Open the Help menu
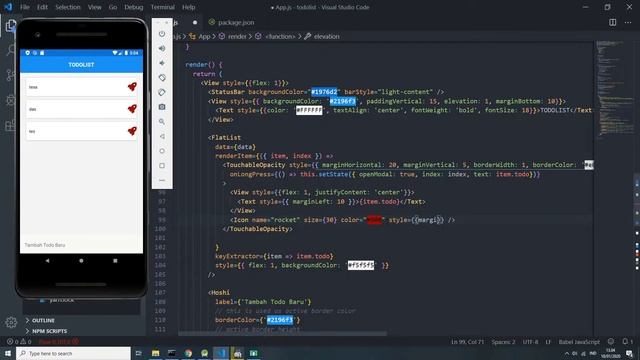 188,7
